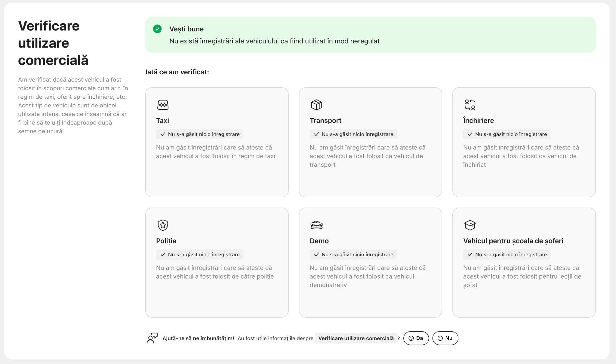The image size is (616, 364).
Task: Click the Poliție no-record status badge
Action: tap(200, 254)
